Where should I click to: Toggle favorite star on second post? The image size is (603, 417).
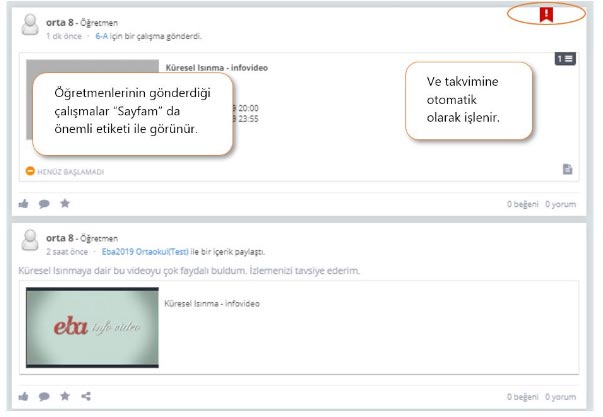click(x=65, y=396)
